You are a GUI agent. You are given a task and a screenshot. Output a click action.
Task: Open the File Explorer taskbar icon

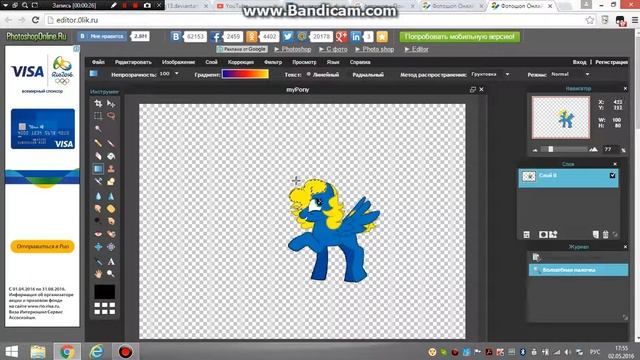tap(38, 351)
